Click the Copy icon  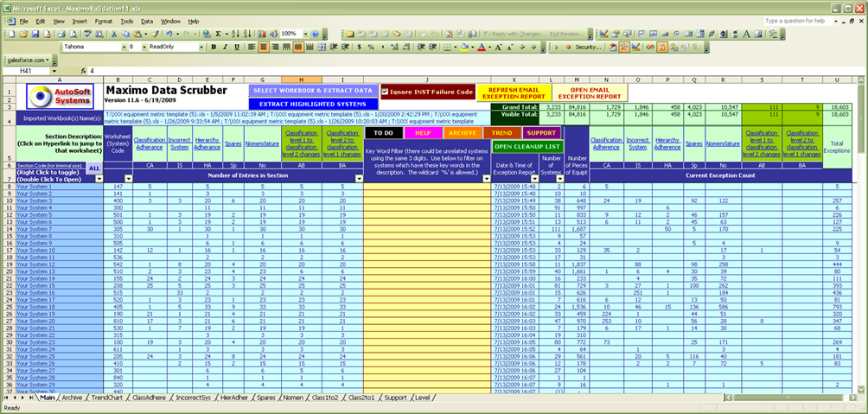(x=125, y=34)
